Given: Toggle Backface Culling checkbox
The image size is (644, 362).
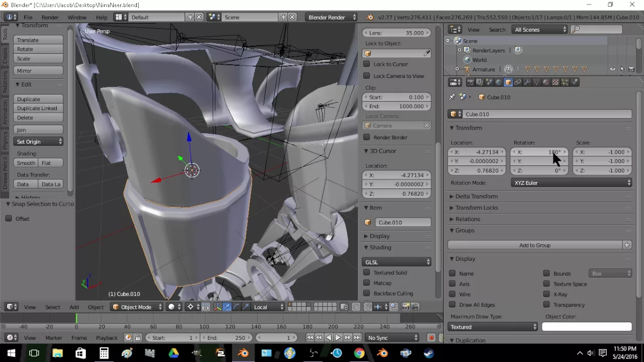Looking at the screenshot, I should coord(367,294).
